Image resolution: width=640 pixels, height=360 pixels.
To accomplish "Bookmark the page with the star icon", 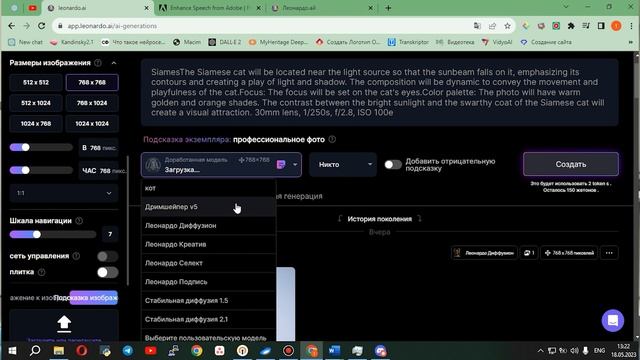I will [507, 26].
